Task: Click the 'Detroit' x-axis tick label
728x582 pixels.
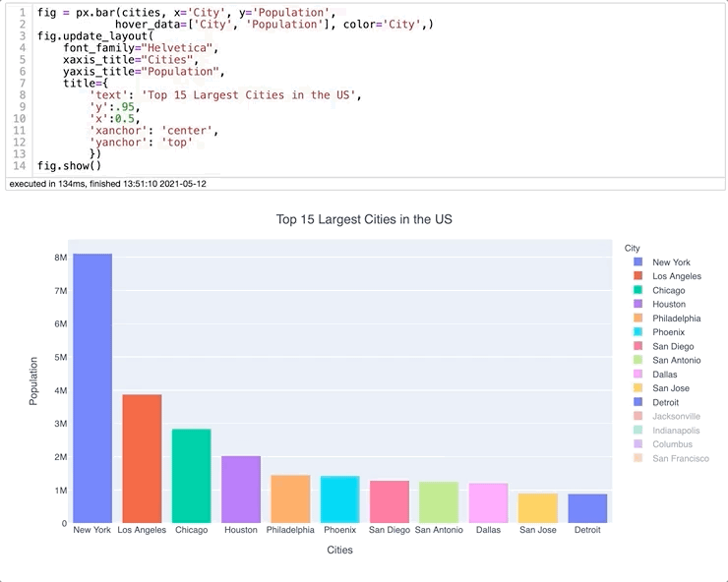Action: click(x=587, y=530)
